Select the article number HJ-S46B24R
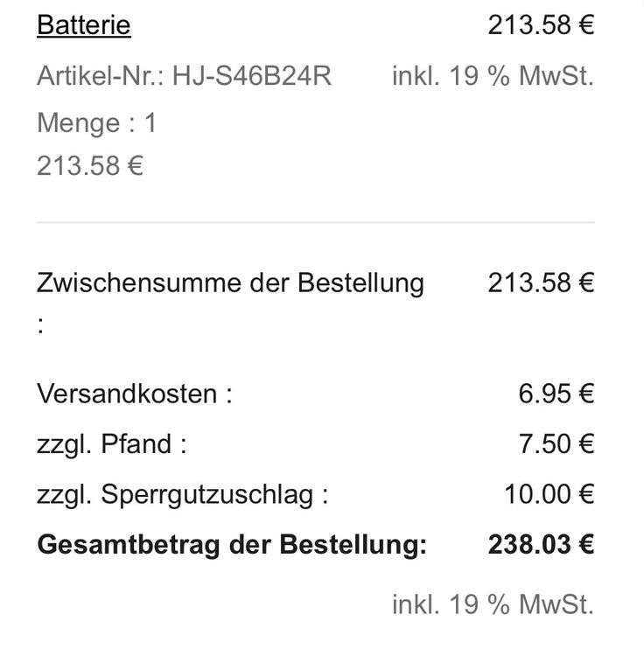Image resolution: width=644 pixels, height=656 pixels. tap(252, 76)
